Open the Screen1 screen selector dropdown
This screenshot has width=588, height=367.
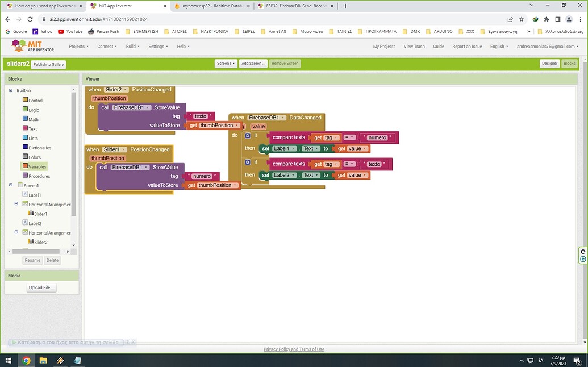(226, 64)
